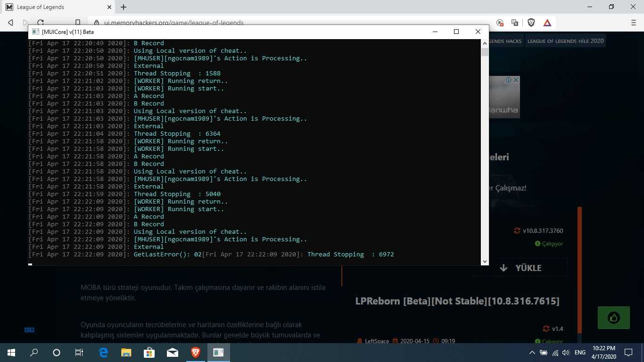The height and width of the screenshot is (362, 644).
Task: Click the LeftSpace author link
Action: point(377,341)
